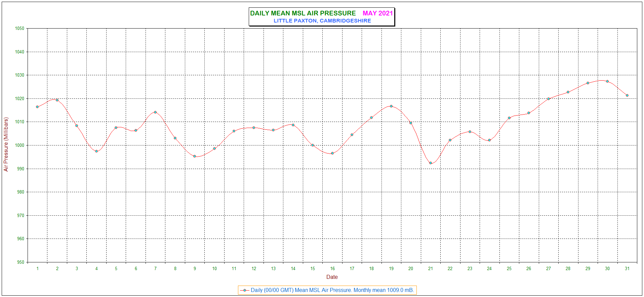This screenshot has width=644, height=297.
Task: Click the 1030 y-axis label
Action: [20, 75]
